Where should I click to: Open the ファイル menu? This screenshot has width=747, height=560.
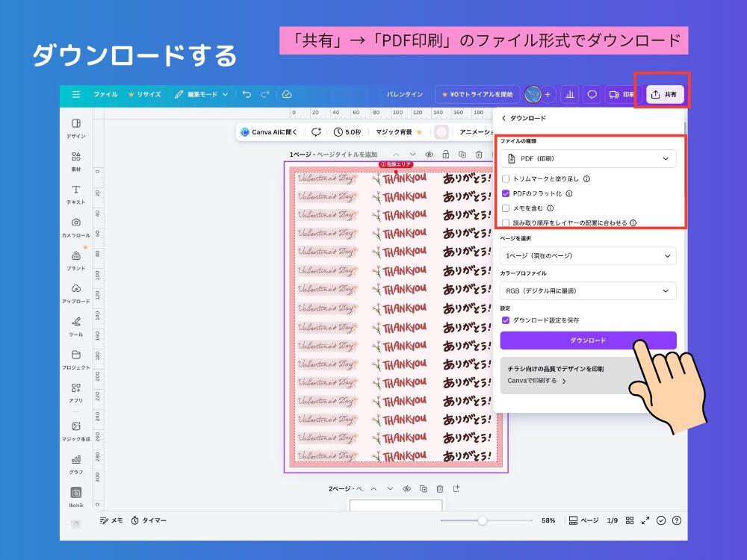[x=105, y=94]
